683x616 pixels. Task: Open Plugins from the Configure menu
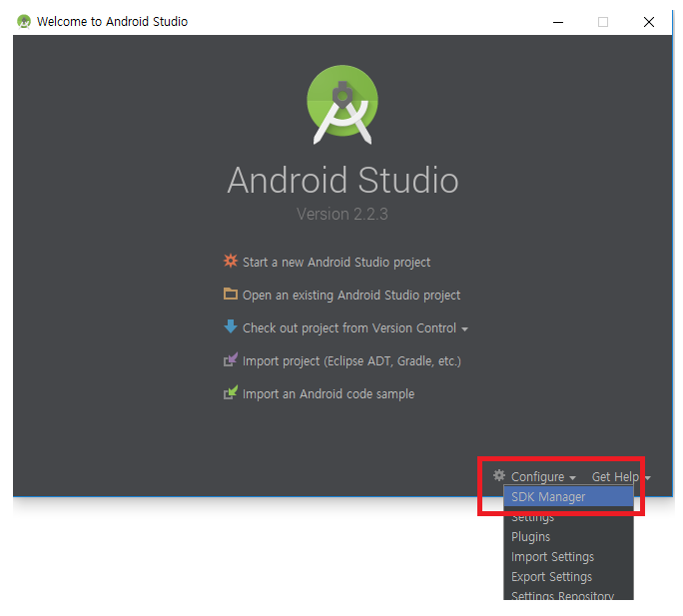[x=568, y=537]
